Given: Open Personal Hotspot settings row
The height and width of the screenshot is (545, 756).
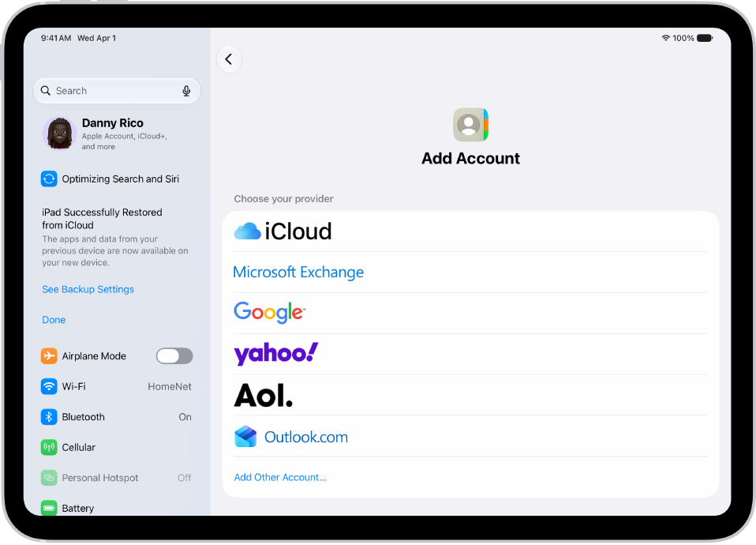Looking at the screenshot, I should (117, 478).
